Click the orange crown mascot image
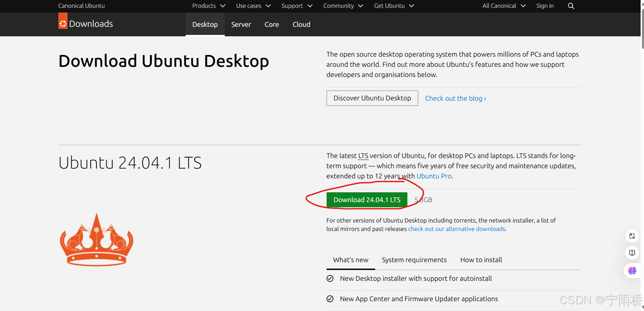Image resolution: width=644 pixels, height=311 pixels. (x=97, y=239)
